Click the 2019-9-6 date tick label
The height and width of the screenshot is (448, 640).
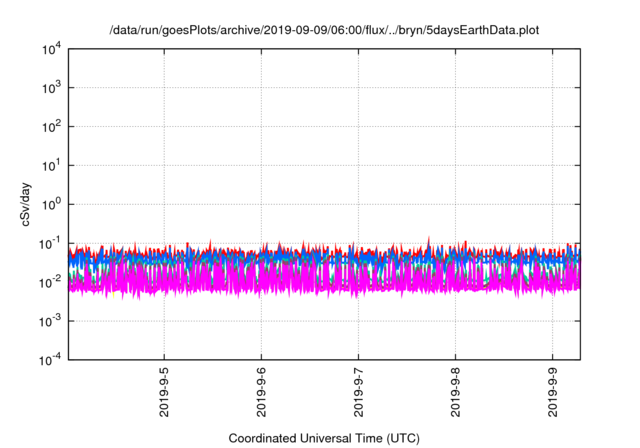coord(261,392)
